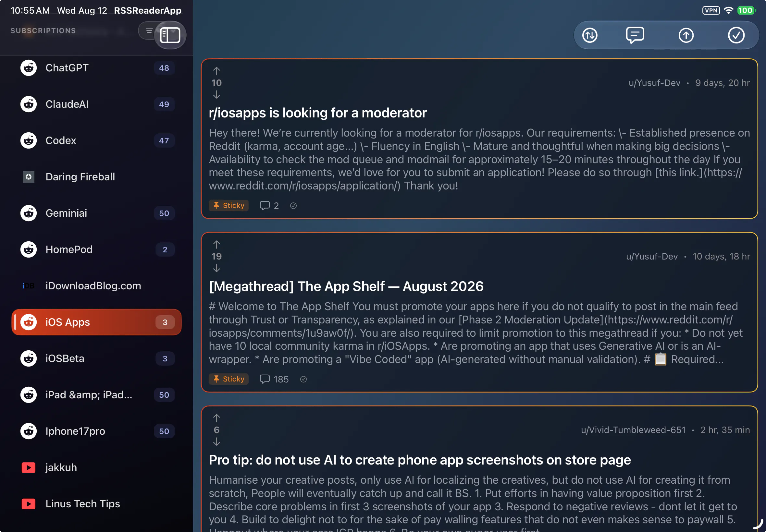Upvote the Megathread App Shelf post

click(x=216, y=245)
